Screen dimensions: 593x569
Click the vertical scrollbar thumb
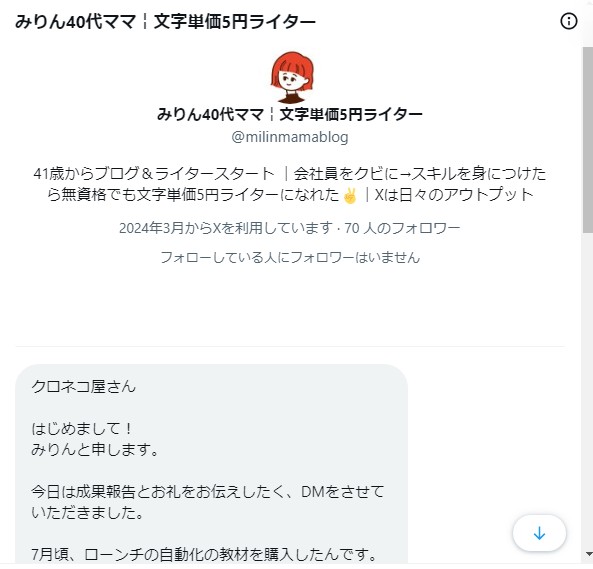click(x=588, y=140)
